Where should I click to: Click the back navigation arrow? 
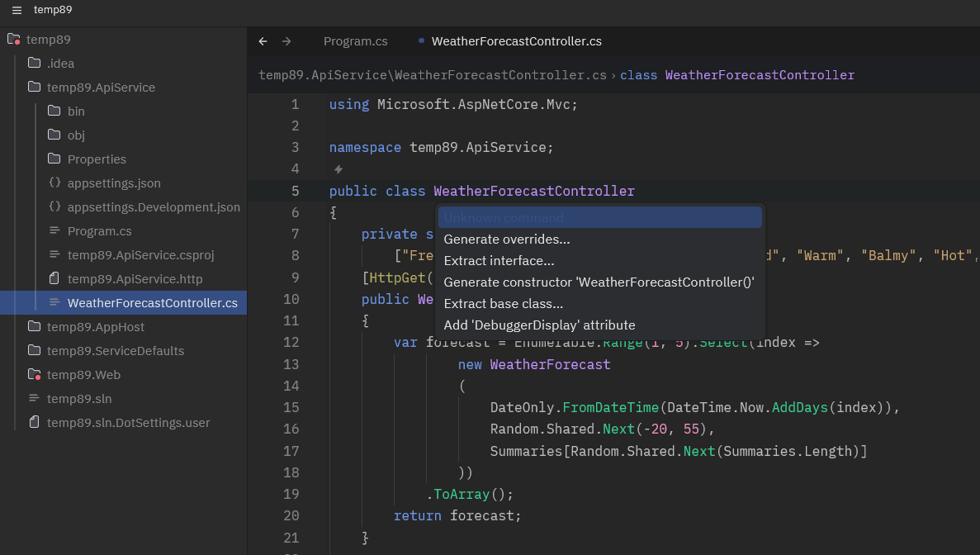coord(263,41)
